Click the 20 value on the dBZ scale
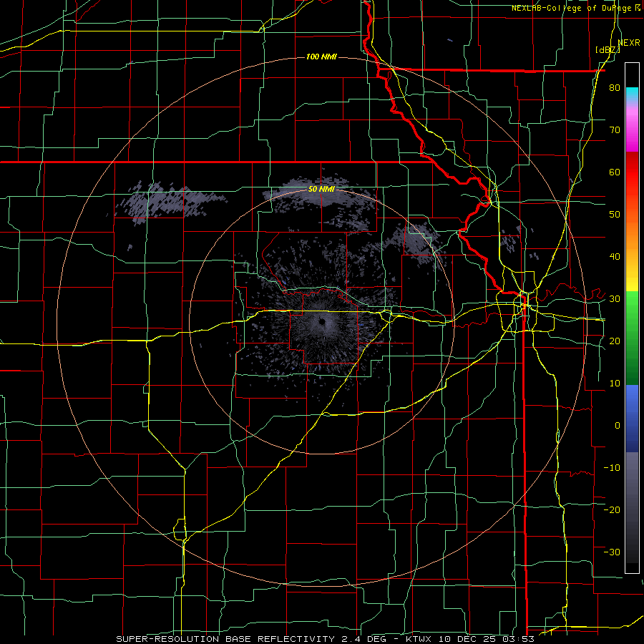The image size is (644, 644). click(x=615, y=341)
